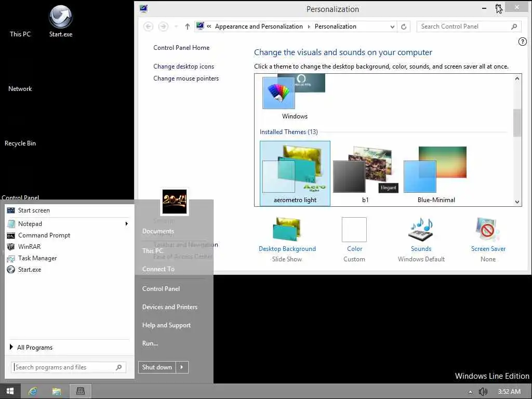Image resolution: width=532 pixels, height=399 pixels.
Task: Open the Shut down options arrow
Action: pos(182,367)
